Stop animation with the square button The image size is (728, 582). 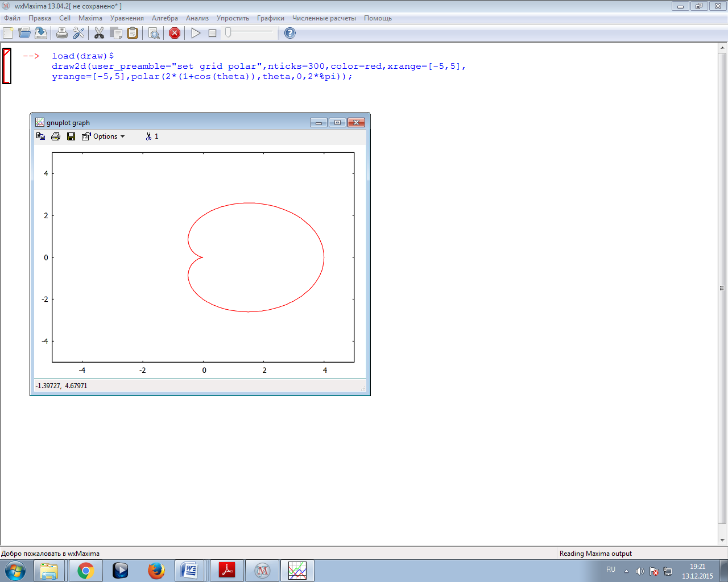(212, 33)
